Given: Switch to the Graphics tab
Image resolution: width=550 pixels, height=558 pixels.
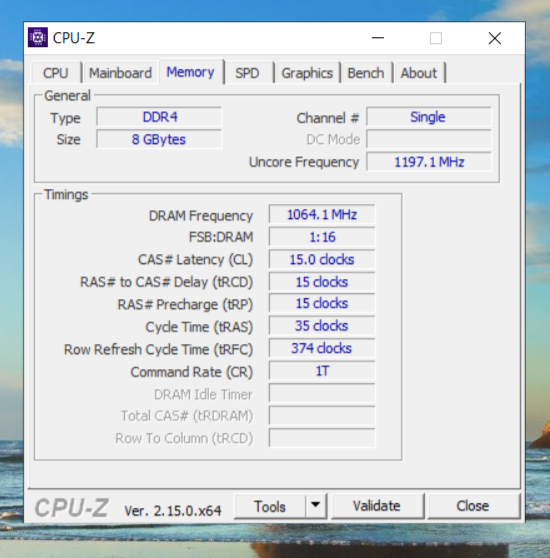Looking at the screenshot, I should 307,73.
